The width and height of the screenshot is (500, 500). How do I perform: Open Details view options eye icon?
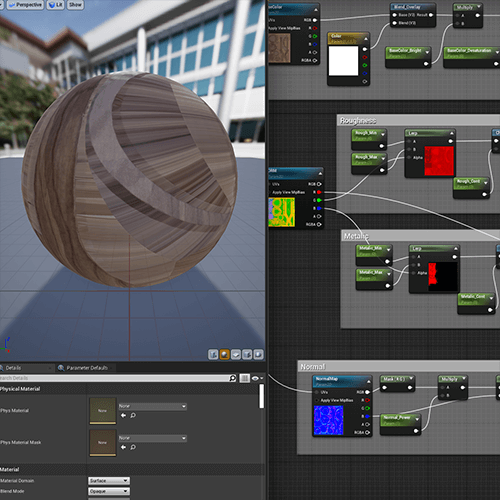click(257, 378)
